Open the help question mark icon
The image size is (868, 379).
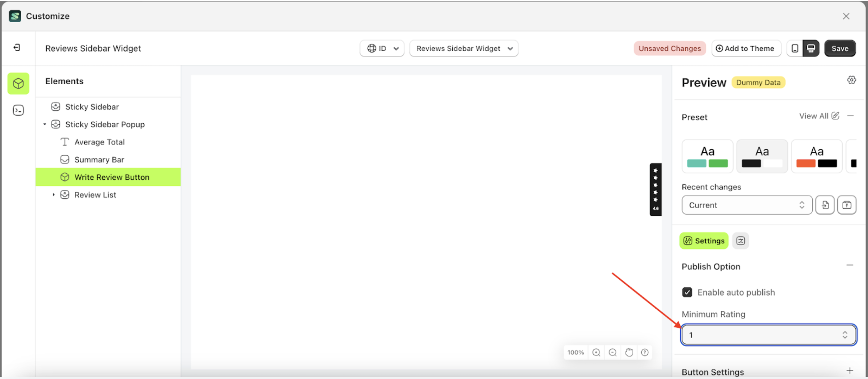(645, 352)
